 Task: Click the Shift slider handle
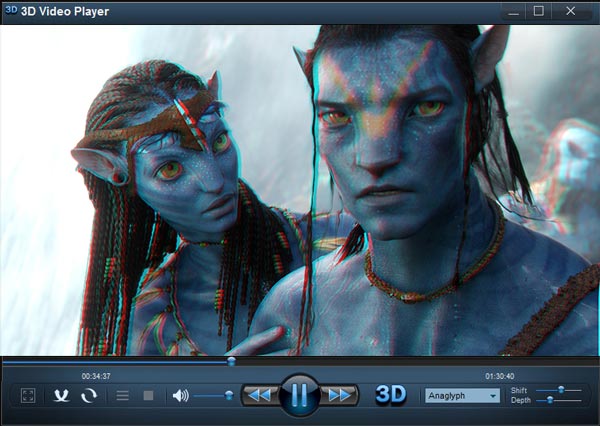pos(561,389)
